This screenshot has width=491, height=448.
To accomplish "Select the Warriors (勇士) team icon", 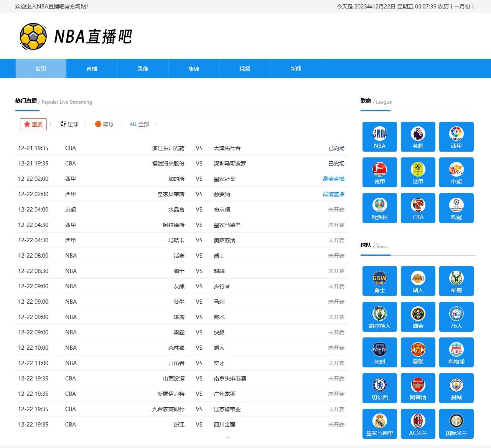I will pyautogui.click(x=379, y=281).
